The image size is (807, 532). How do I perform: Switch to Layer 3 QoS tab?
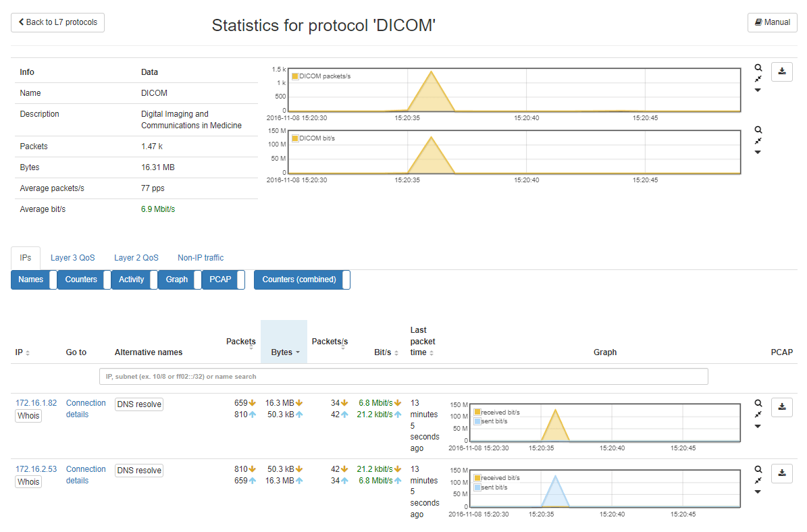[73, 258]
